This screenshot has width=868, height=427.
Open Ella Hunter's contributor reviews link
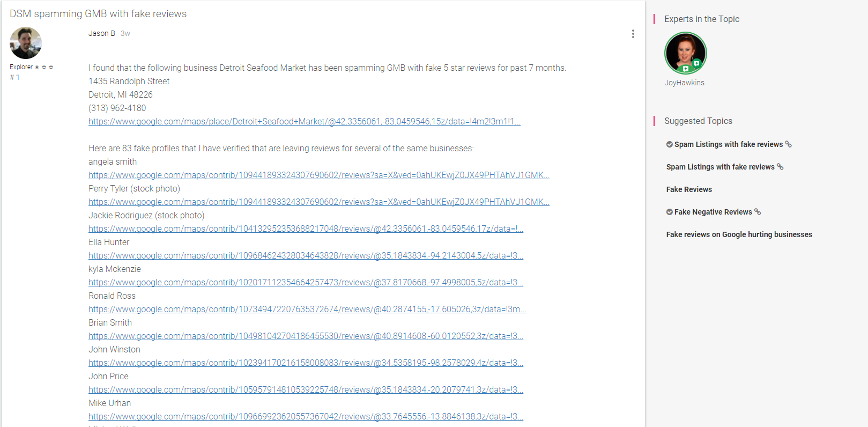306,256
